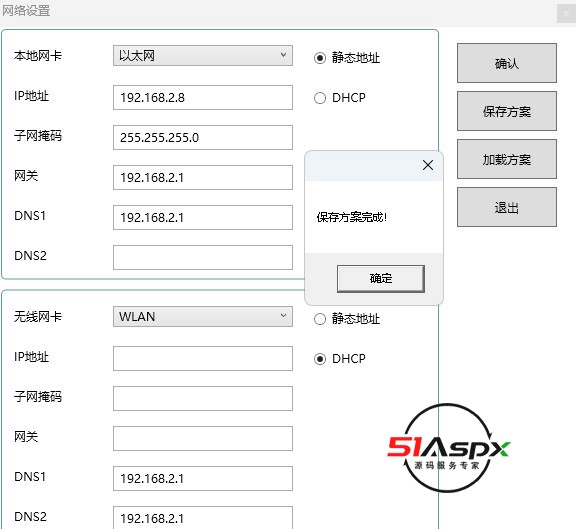
Task: Click the wired IP地址 field showing 192.168.2.8
Action: click(x=203, y=98)
